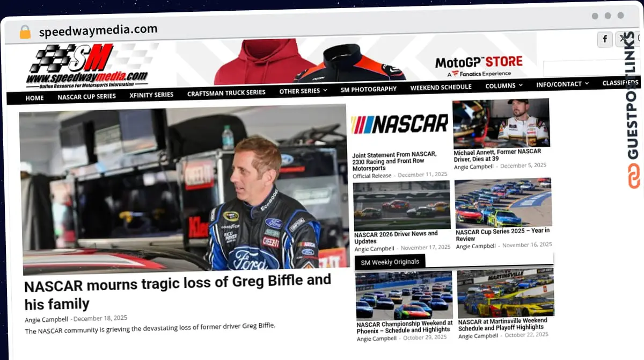Expand the Info/Contact dropdown menu
Image resolution: width=644 pixels, height=360 pixels.
pyautogui.click(x=562, y=84)
